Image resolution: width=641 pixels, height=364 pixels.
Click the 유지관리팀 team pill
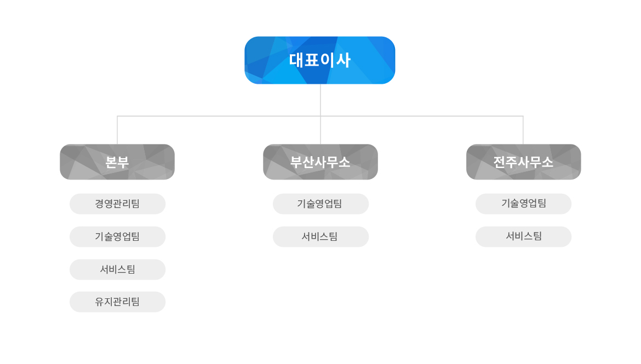[x=117, y=302]
